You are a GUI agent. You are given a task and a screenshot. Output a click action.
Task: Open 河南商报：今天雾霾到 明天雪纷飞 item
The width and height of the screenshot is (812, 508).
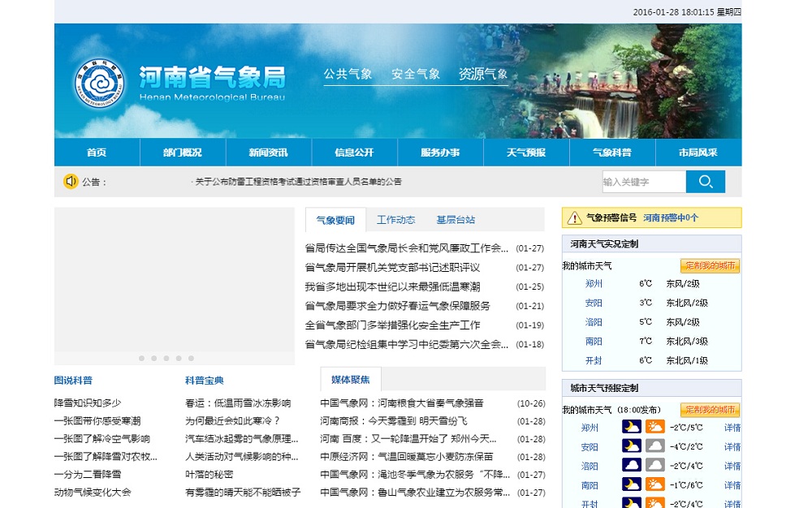click(x=394, y=420)
